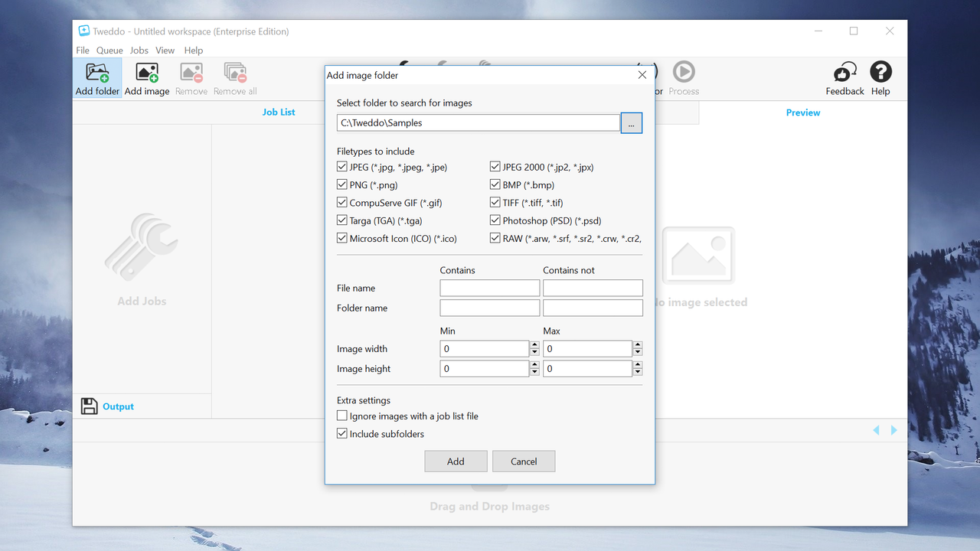Viewport: 980px width, 551px height.
Task: Click the right blue arrow below Preview
Action: point(893,430)
